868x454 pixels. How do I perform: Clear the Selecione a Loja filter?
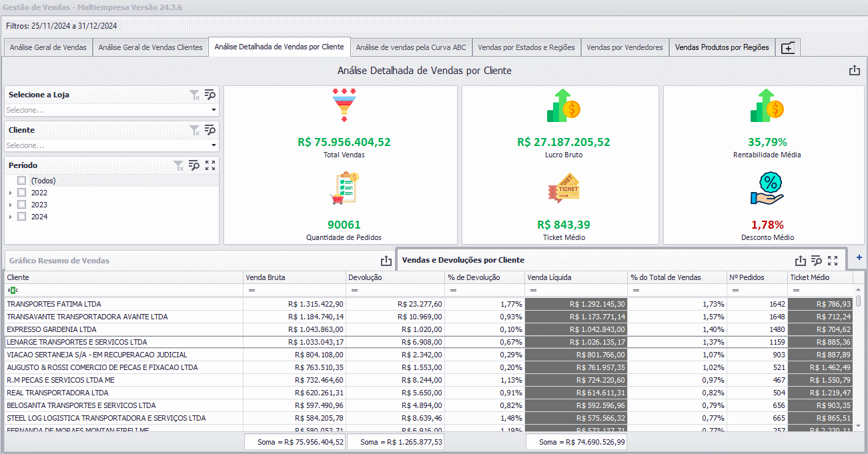194,95
